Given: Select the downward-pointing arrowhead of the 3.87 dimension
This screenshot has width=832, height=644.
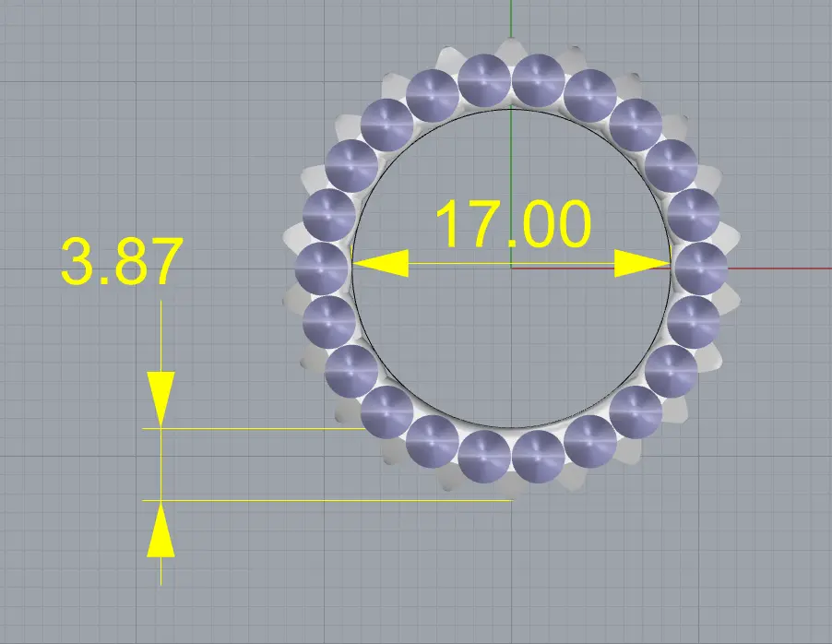Looking at the screenshot, I should point(160,398).
